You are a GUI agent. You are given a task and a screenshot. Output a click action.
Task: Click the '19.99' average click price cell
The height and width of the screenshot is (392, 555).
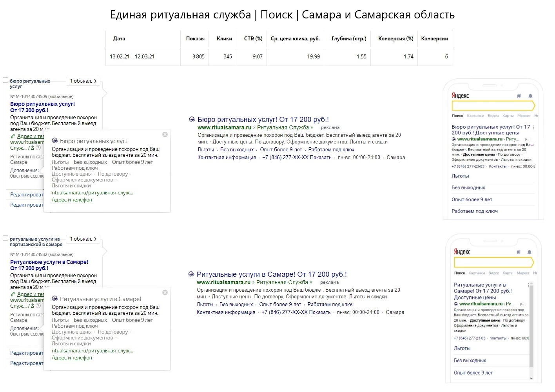point(314,56)
